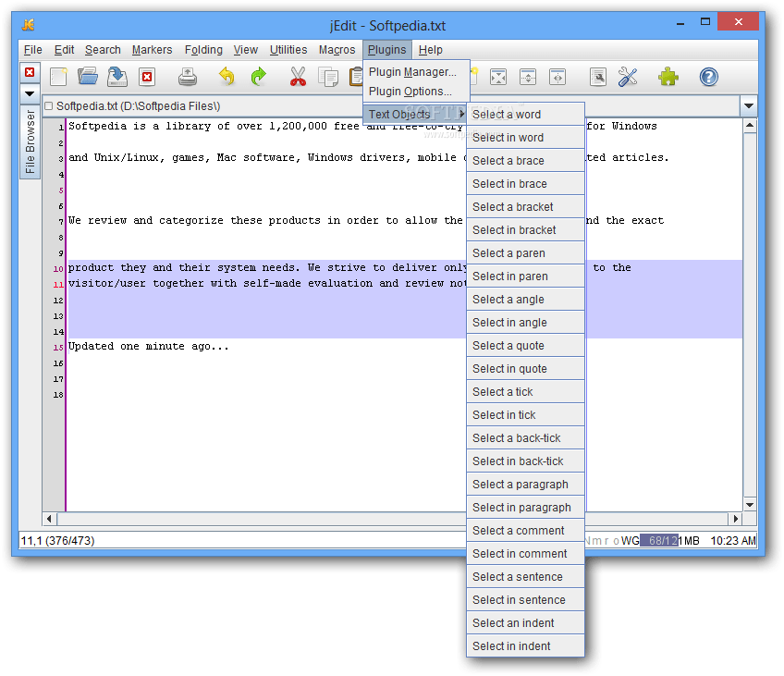Choose Plugin Manager... menu entry
The height and width of the screenshot is (676, 784).
416,72
